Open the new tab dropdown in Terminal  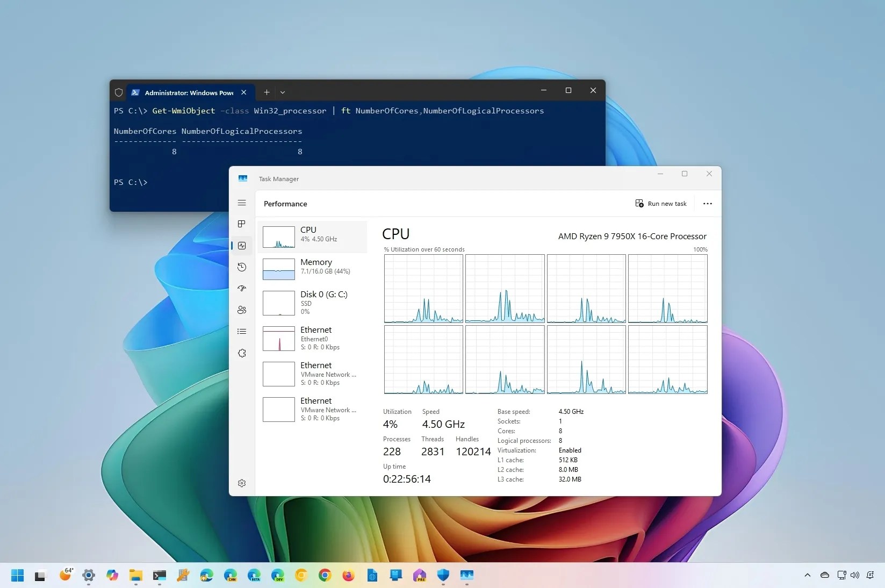tap(283, 92)
